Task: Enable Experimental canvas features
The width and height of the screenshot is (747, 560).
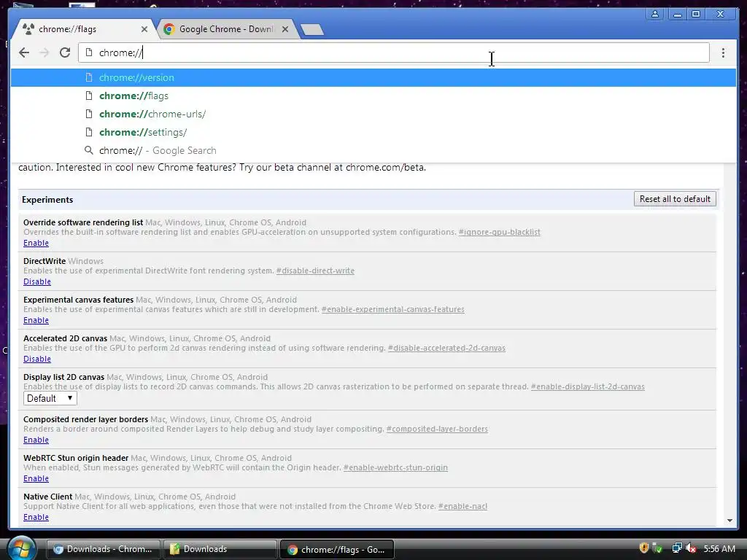Action: tap(36, 320)
